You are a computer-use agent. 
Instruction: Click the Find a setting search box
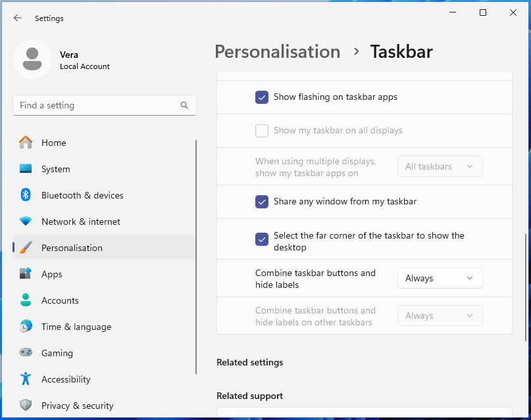(x=104, y=105)
